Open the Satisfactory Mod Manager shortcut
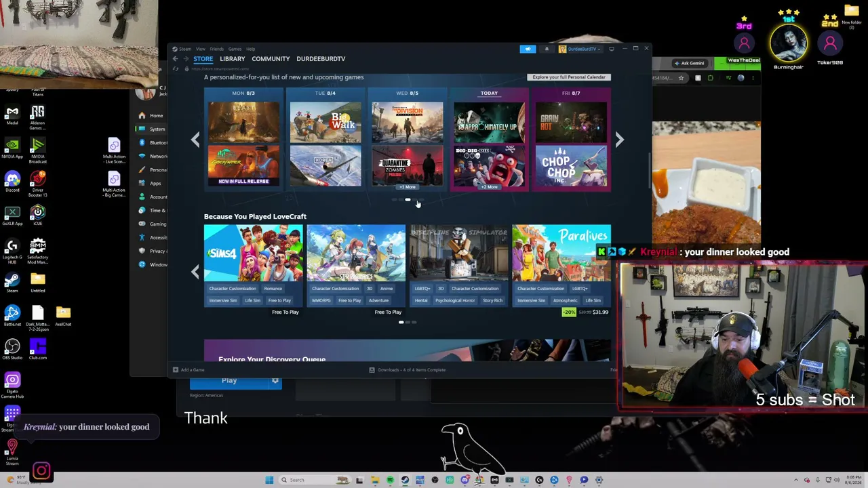The height and width of the screenshot is (488, 868). (x=38, y=251)
